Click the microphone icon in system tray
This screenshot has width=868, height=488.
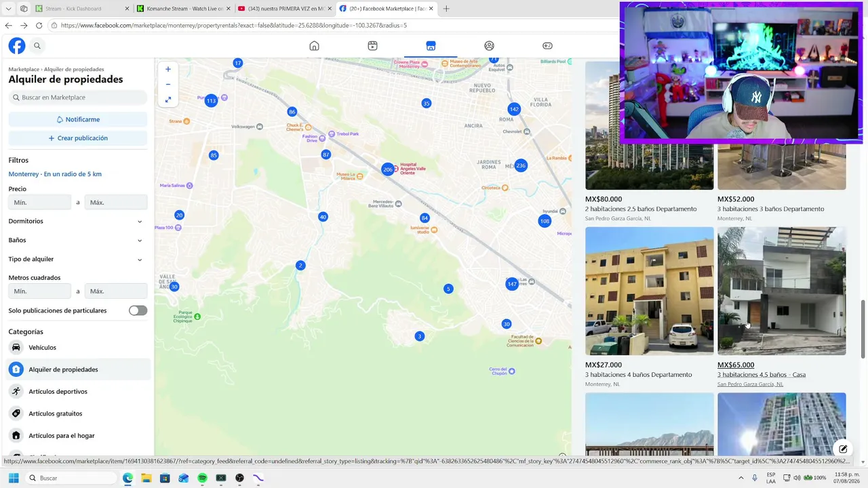pos(755,478)
